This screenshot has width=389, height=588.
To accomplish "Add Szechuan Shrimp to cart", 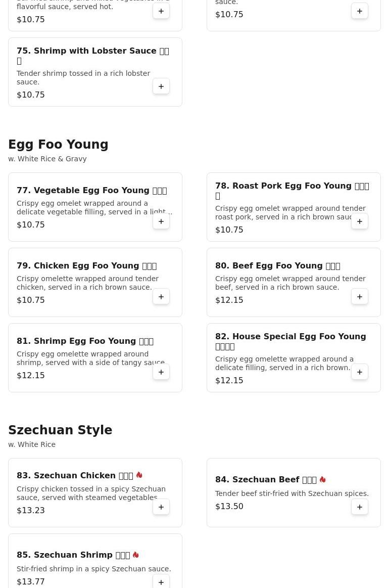I will pyautogui.click(x=161, y=582).
